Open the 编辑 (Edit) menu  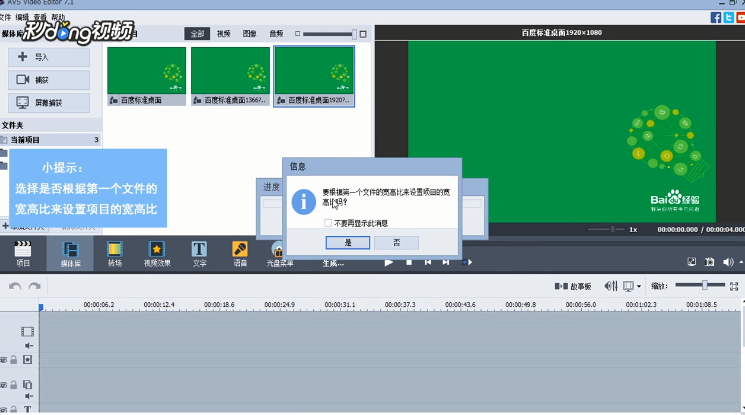click(x=22, y=17)
